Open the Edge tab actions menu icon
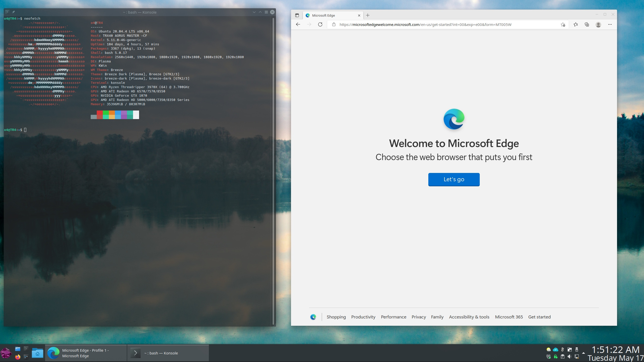Image resolution: width=644 pixels, height=362 pixels. click(297, 15)
